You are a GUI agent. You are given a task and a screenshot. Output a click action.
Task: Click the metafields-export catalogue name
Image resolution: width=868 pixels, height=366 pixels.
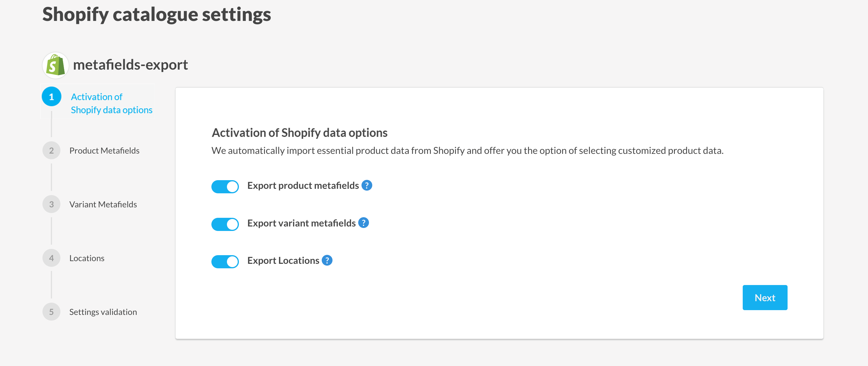(x=130, y=65)
